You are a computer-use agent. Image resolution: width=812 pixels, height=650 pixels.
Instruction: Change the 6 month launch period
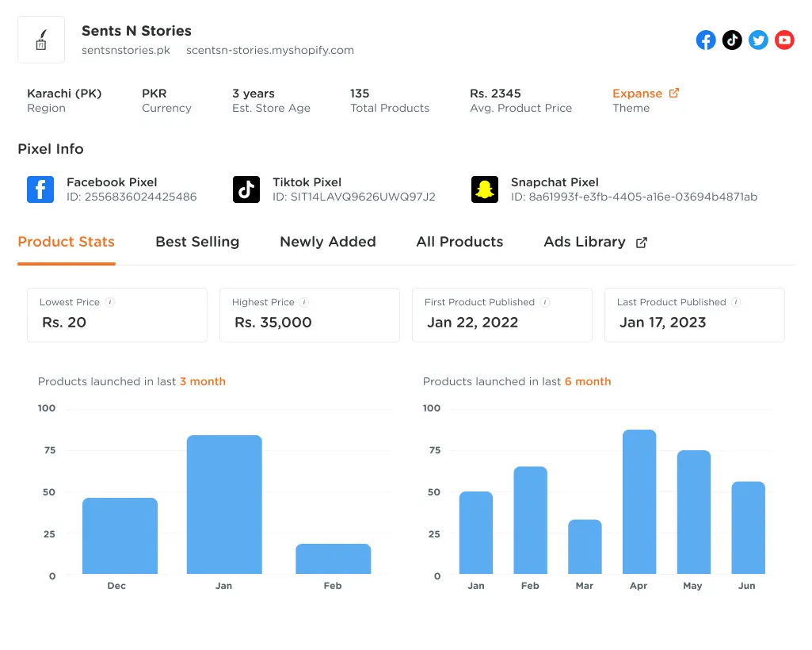(x=588, y=381)
